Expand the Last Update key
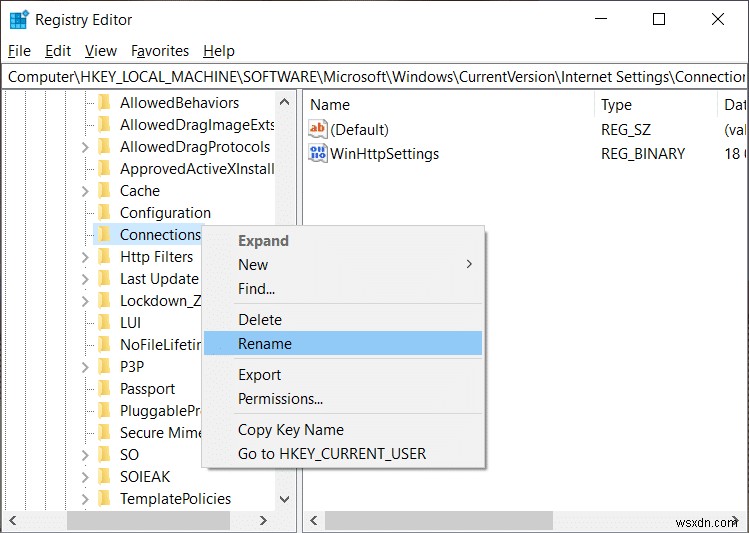The height and width of the screenshot is (533, 749). click(x=85, y=279)
